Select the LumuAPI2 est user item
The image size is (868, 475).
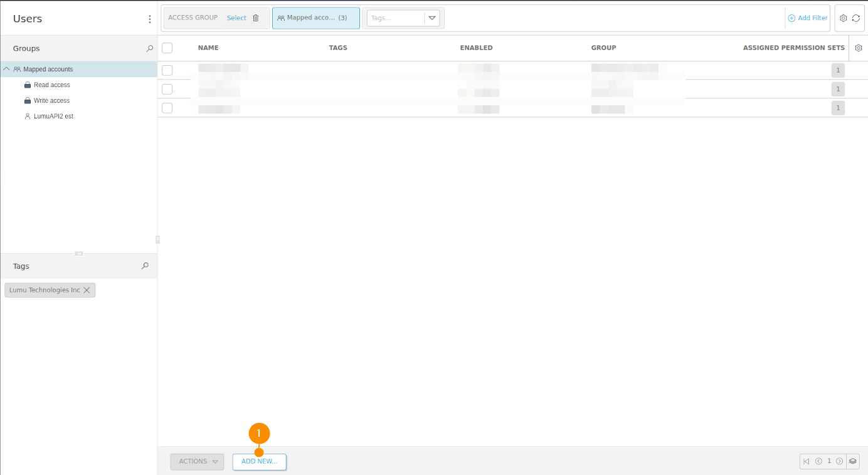(53, 117)
